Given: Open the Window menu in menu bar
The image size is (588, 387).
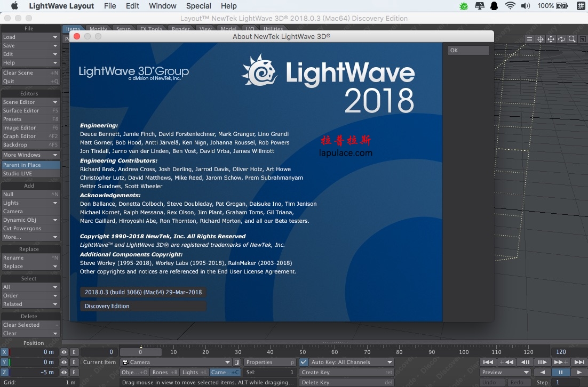Looking at the screenshot, I should pyautogui.click(x=162, y=6).
